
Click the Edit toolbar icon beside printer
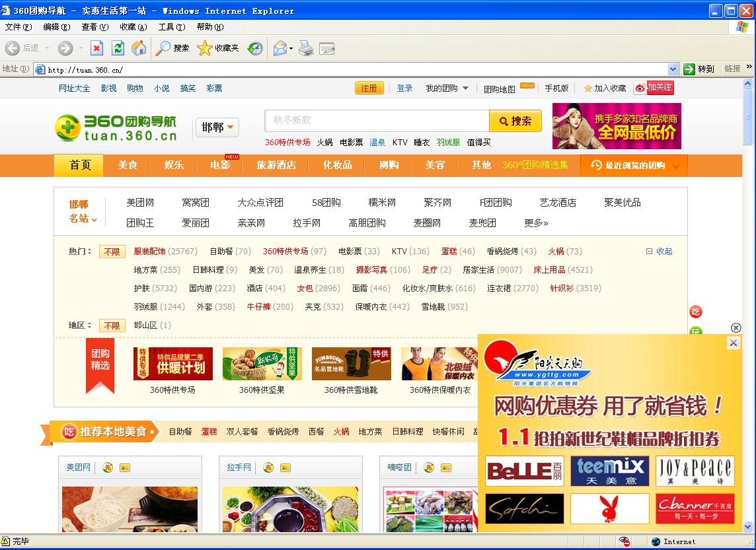(x=327, y=48)
